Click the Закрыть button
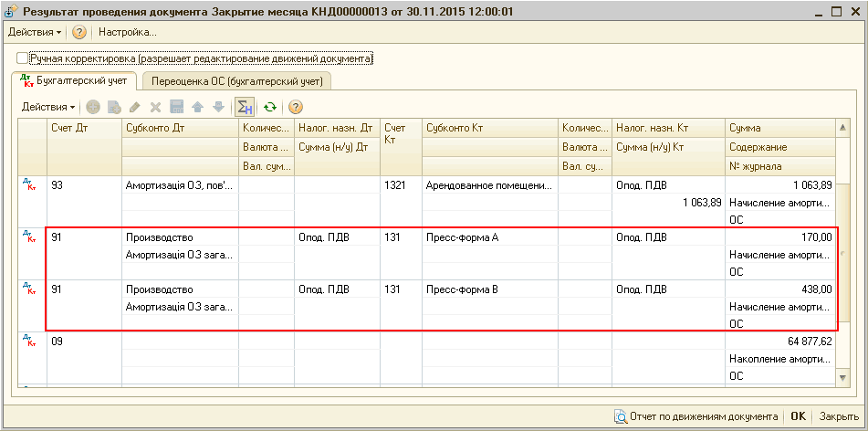This screenshot has width=868, height=431. point(838,415)
